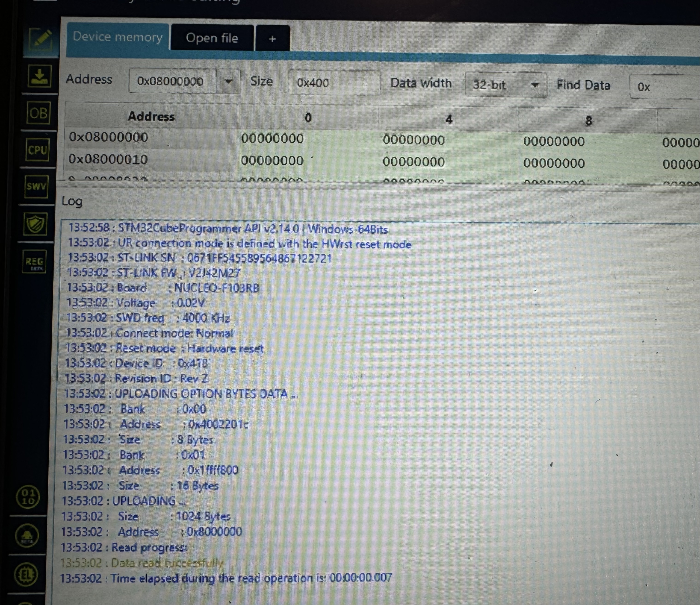
Task: Click the first data cell at 0x08000000
Action: pos(272,139)
